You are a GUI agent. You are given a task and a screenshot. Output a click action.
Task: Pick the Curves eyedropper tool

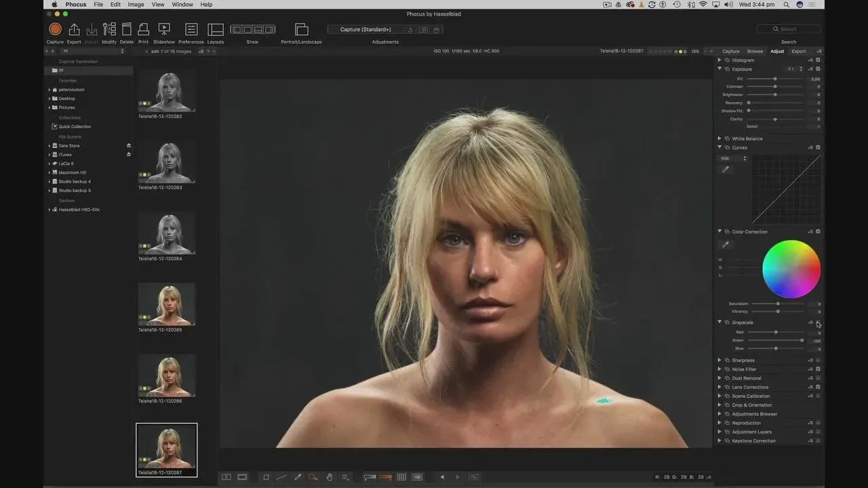click(726, 169)
